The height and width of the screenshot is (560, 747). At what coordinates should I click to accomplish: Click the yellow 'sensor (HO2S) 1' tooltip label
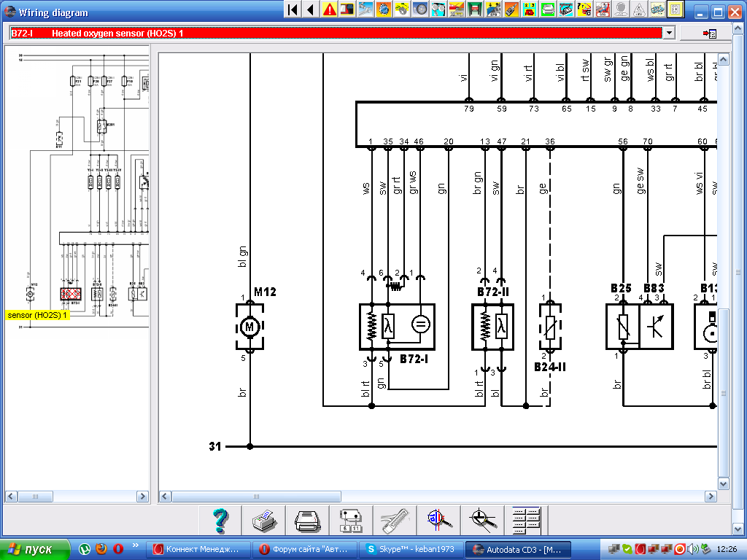point(38,315)
